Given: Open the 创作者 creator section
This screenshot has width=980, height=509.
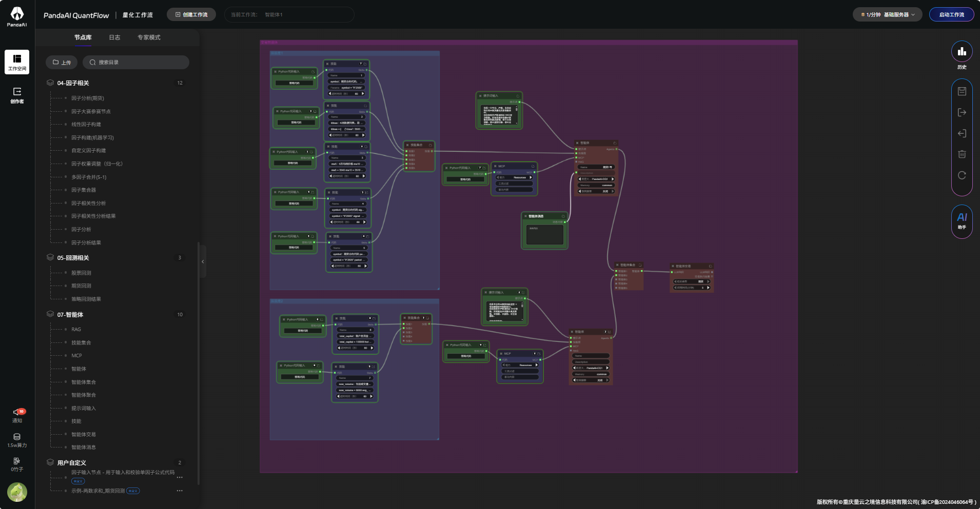Looking at the screenshot, I should click(x=17, y=95).
